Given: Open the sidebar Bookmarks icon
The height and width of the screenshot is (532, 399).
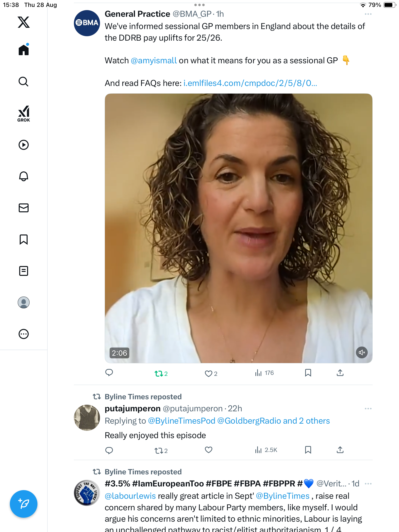Looking at the screenshot, I should point(24,239).
